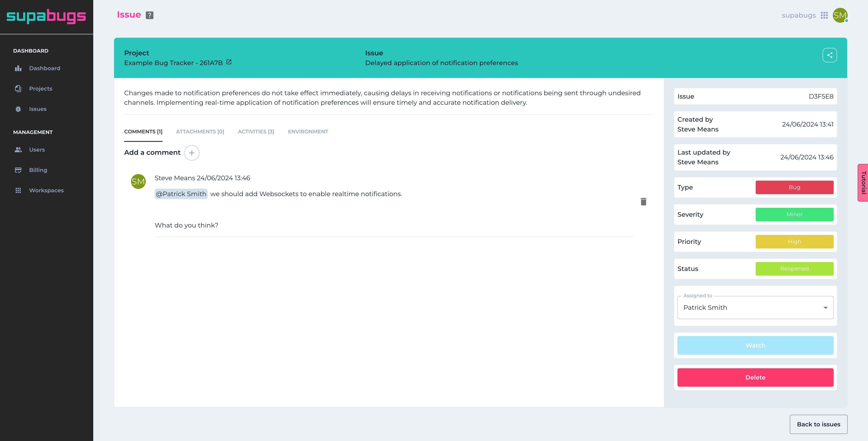
Task: Open the apps grid icon beside supabugs
Action: click(824, 15)
